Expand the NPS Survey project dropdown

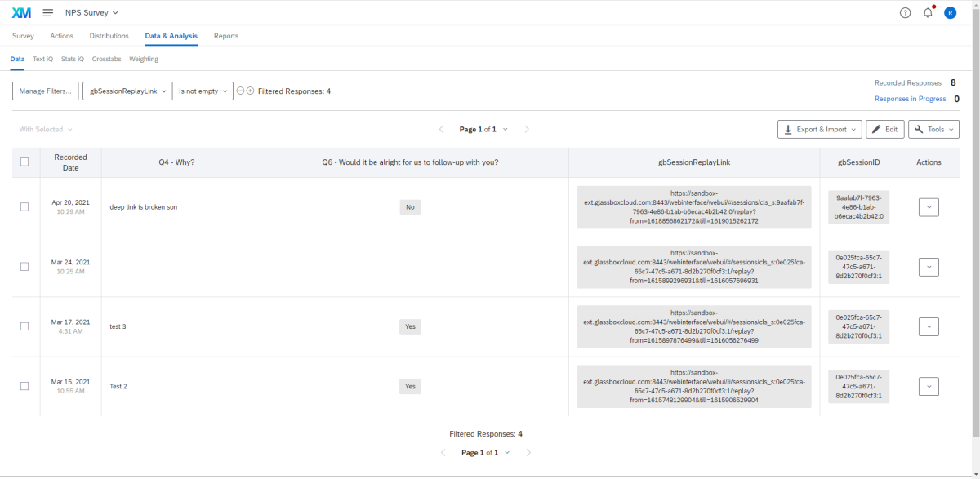91,12
